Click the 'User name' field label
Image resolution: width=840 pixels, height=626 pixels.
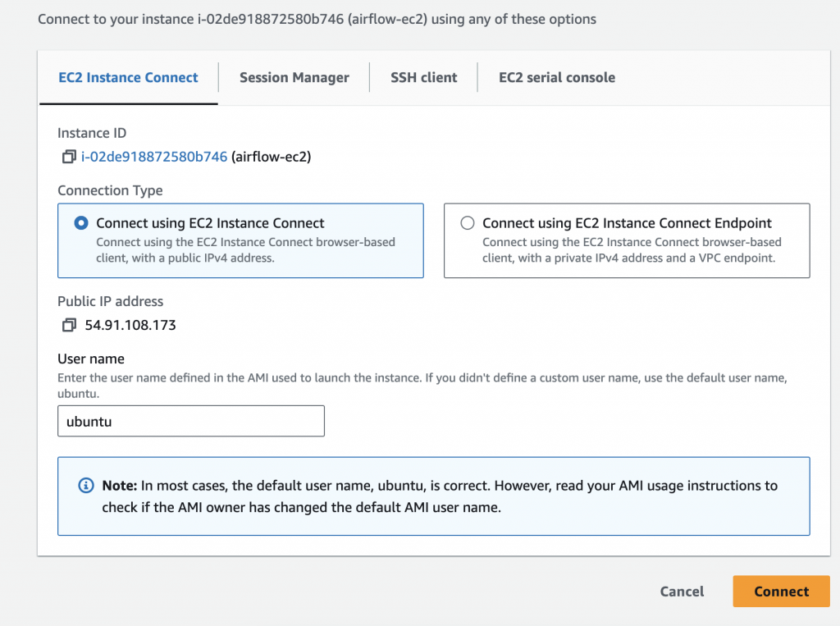91,359
